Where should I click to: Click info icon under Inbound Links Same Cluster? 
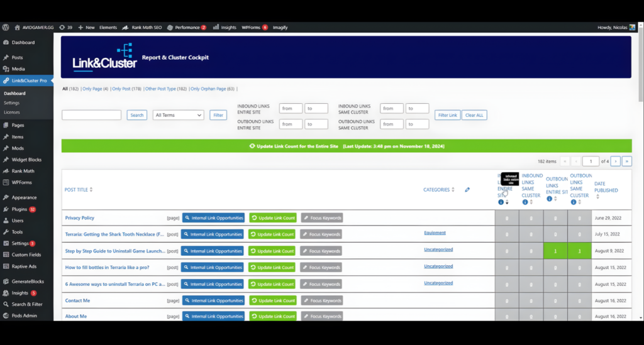(x=525, y=202)
